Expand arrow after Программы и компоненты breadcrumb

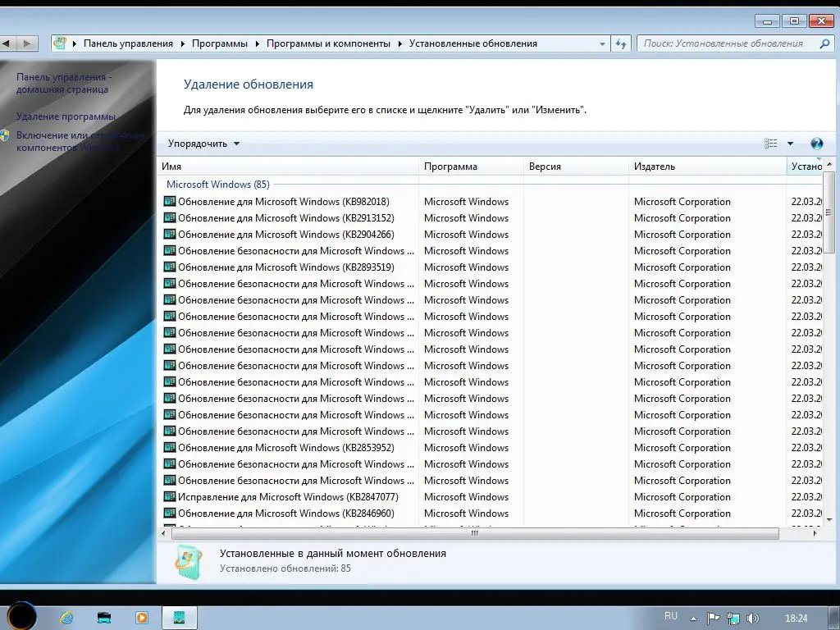(x=399, y=44)
